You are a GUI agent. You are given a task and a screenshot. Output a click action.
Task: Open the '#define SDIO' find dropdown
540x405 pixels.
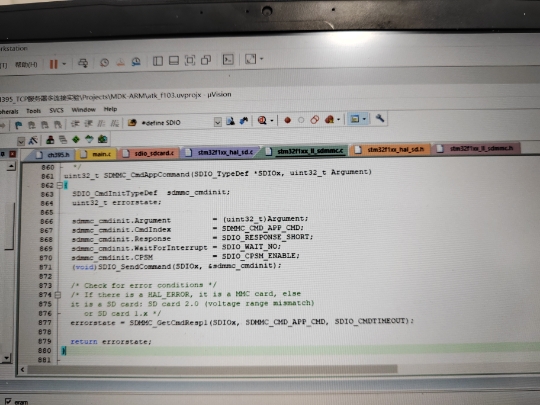tap(217, 122)
